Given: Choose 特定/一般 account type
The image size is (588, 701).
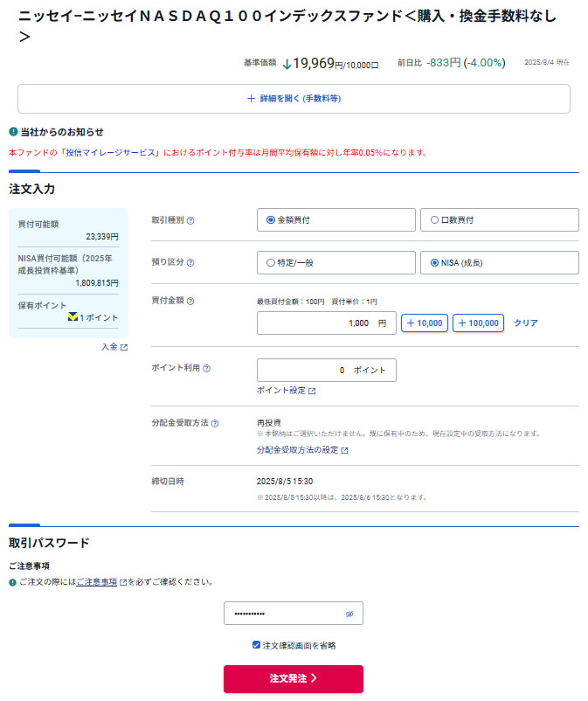Looking at the screenshot, I should 271,262.
